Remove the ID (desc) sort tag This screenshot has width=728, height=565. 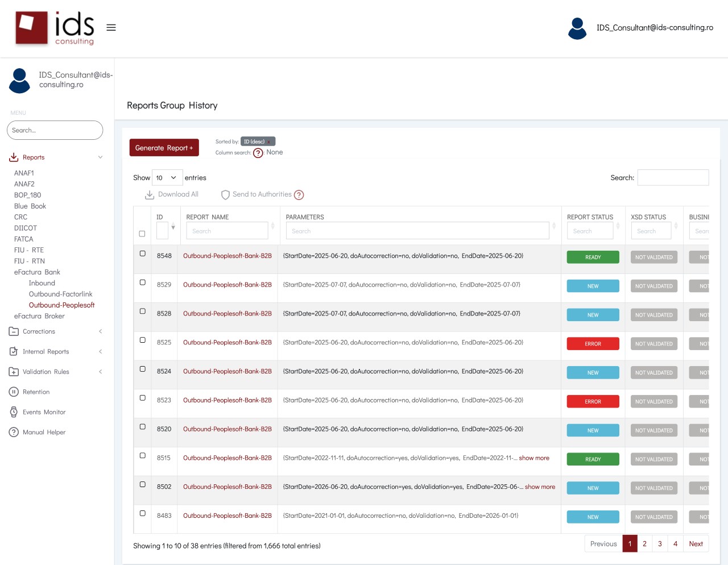269,142
